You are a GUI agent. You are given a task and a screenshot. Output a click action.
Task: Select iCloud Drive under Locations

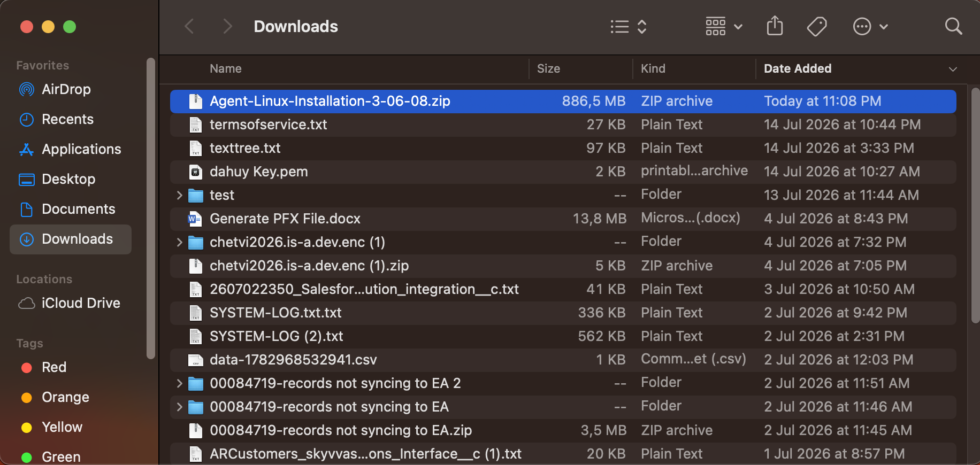[69, 303]
